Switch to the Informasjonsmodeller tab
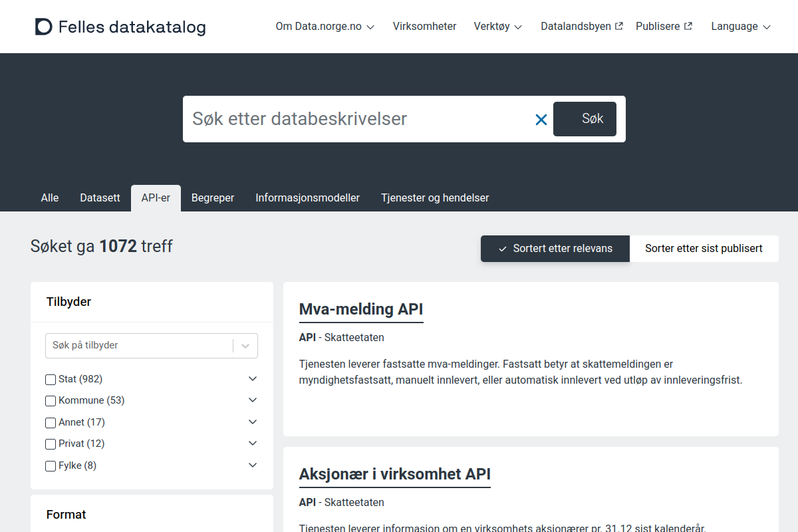The image size is (798, 532). [x=308, y=198]
